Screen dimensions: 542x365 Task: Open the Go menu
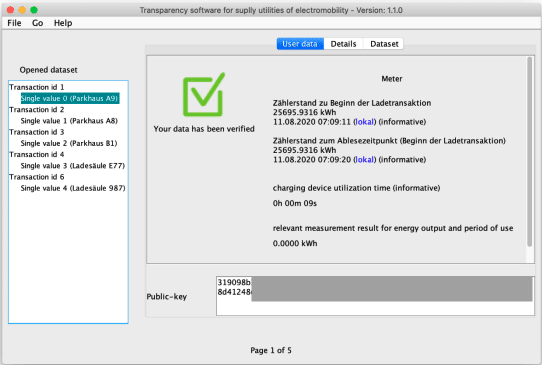37,23
